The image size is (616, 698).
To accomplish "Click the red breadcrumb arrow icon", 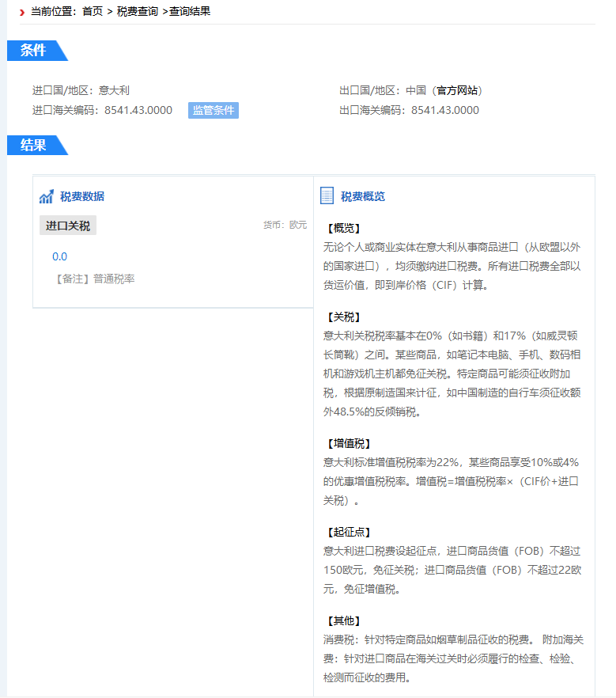I will click(22, 12).
